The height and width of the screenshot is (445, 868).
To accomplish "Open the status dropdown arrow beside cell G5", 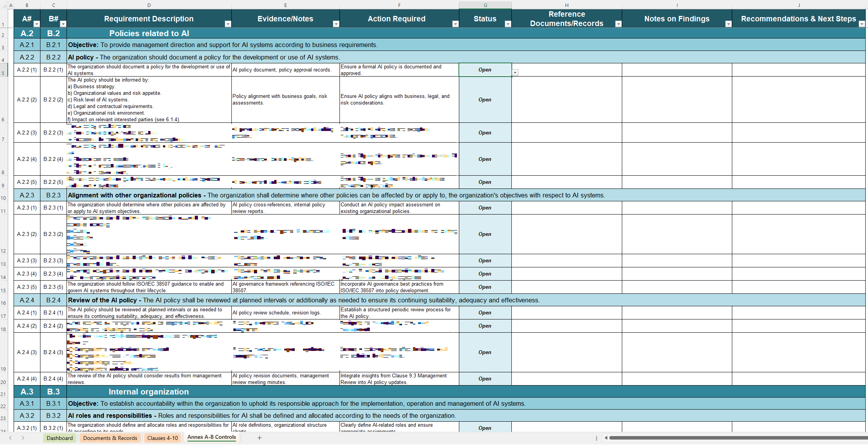I will [x=515, y=73].
